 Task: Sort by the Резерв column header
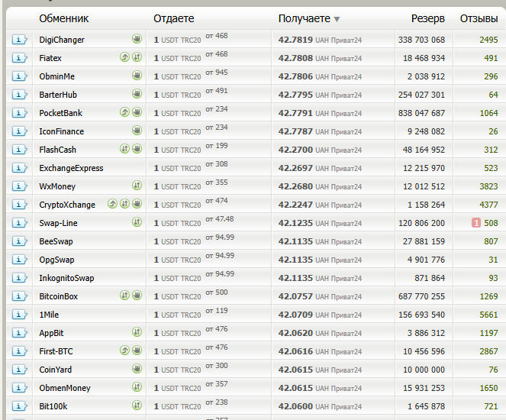point(428,19)
